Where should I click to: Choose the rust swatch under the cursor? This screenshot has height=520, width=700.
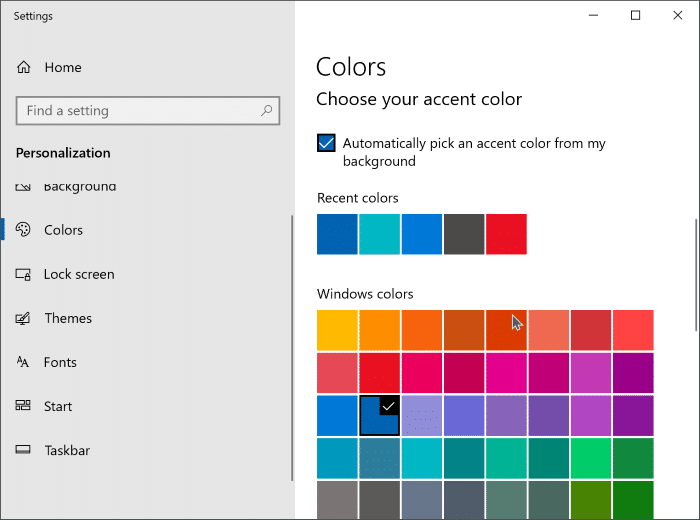coord(506,330)
